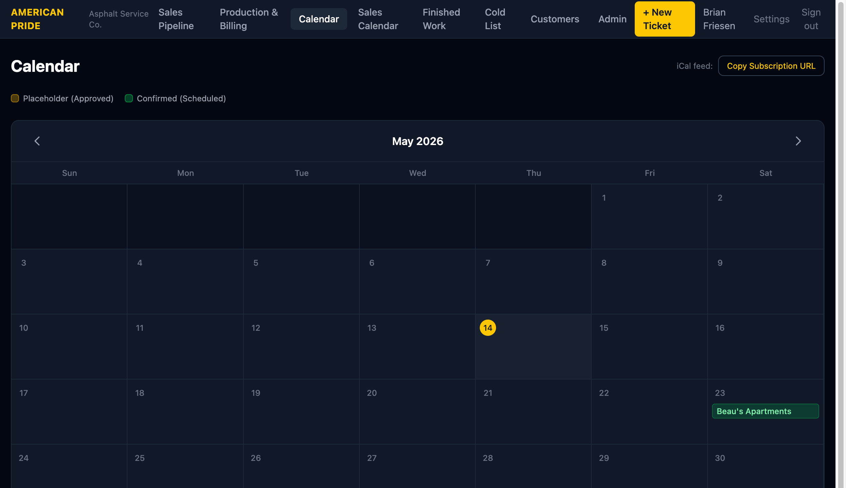Image resolution: width=868 pixels, height=488 pixels.
Task: Click the Sat weekday column header
Action: point(766,173)
